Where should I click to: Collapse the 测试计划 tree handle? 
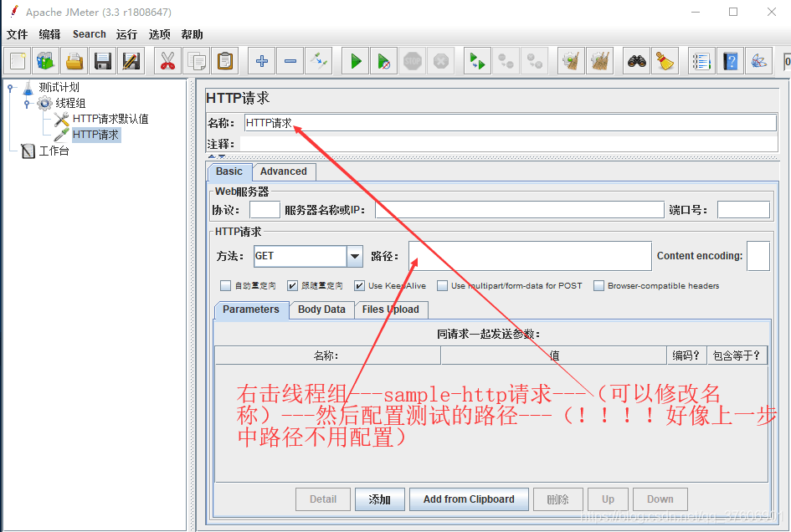pos(10,88)
